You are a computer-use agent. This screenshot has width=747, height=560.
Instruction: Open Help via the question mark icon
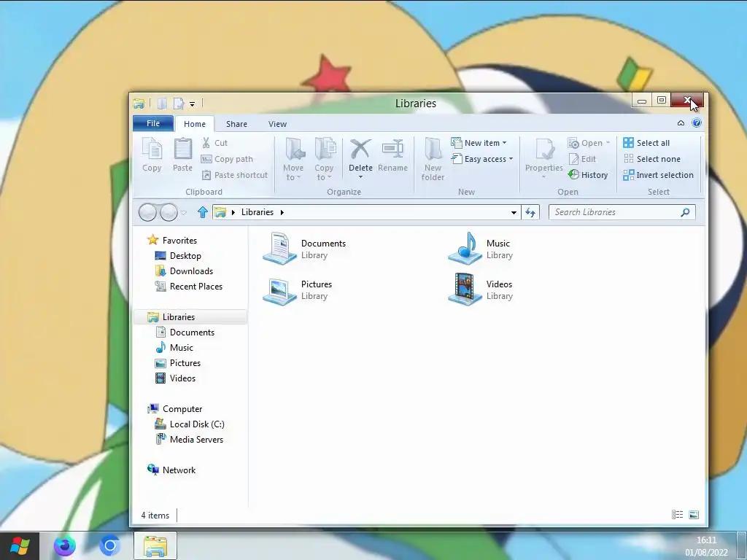pyautogui.click(x=697, y=122)
